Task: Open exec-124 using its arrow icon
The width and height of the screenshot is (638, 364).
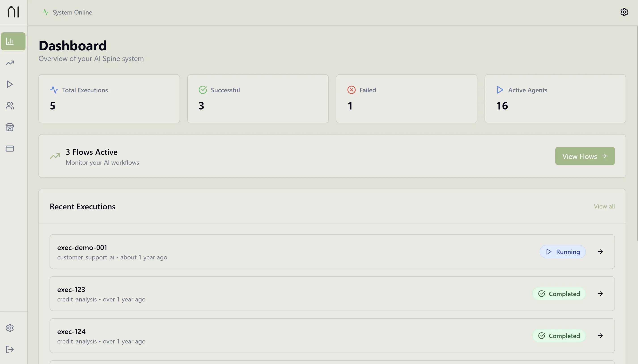Action: (x=600, y=335)
